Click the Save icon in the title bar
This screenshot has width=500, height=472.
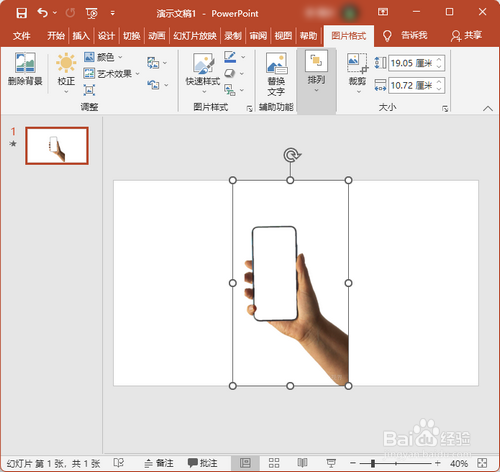pos(22,13)
